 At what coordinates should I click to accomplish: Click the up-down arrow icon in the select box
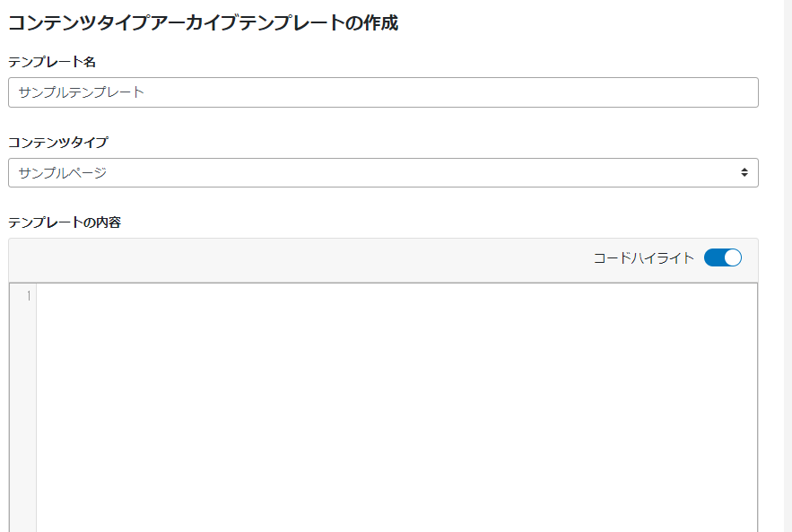pos(744,172)
